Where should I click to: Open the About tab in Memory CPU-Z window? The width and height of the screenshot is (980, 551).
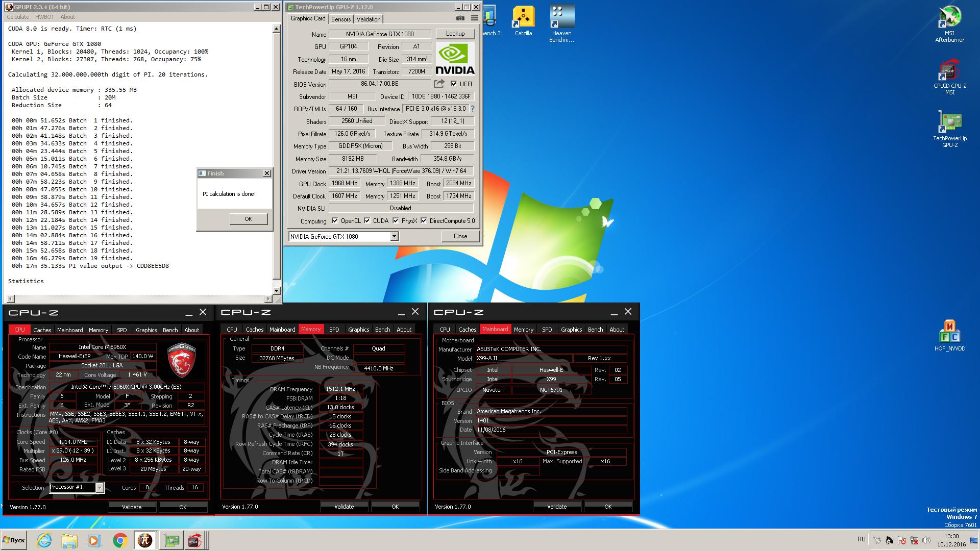click(404, 330)
